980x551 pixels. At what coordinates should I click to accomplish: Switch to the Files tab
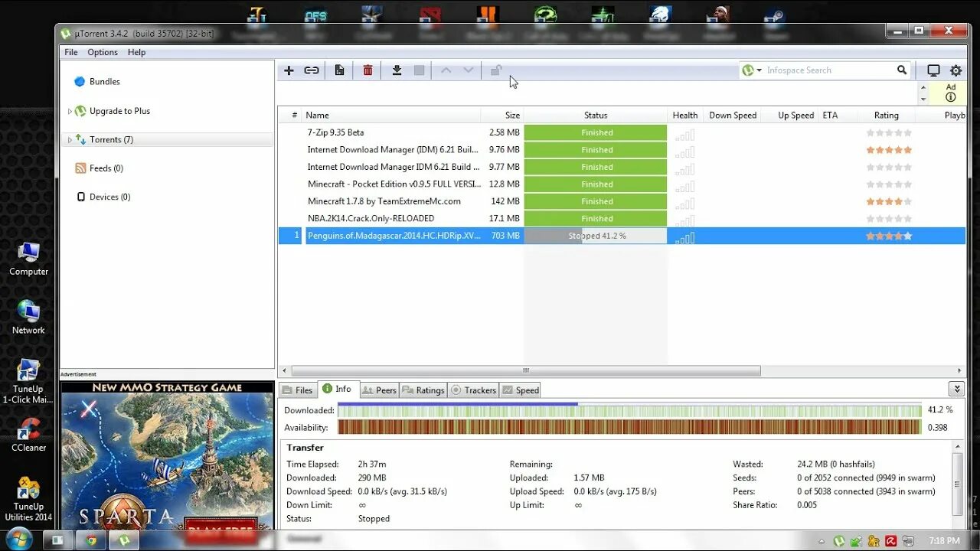298,390
